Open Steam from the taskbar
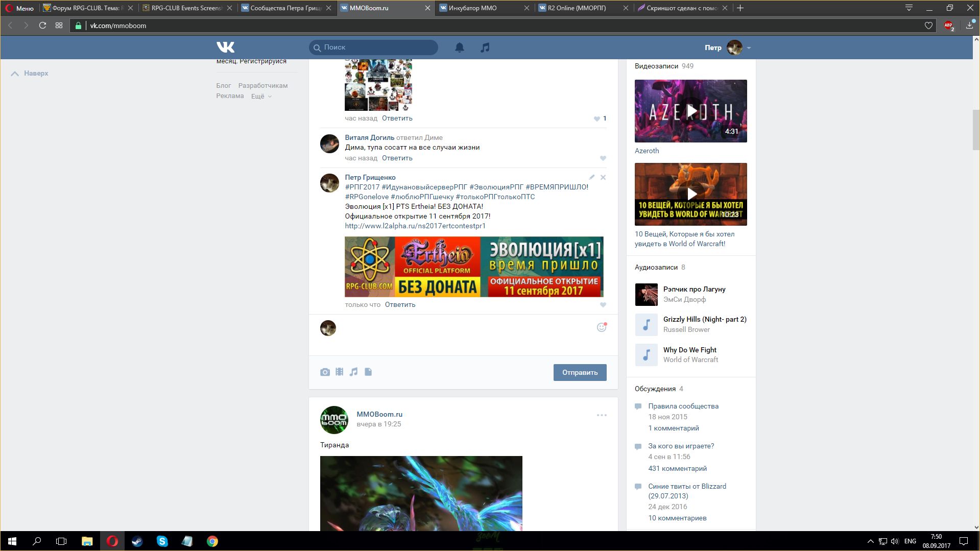The height and width of the screenshot is (551, 980). 137,541
